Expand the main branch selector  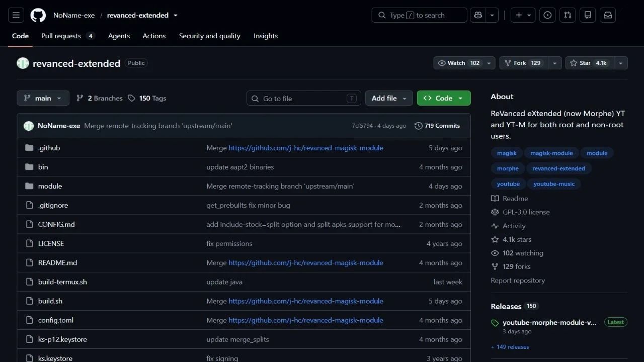click(x=43, y=98)
